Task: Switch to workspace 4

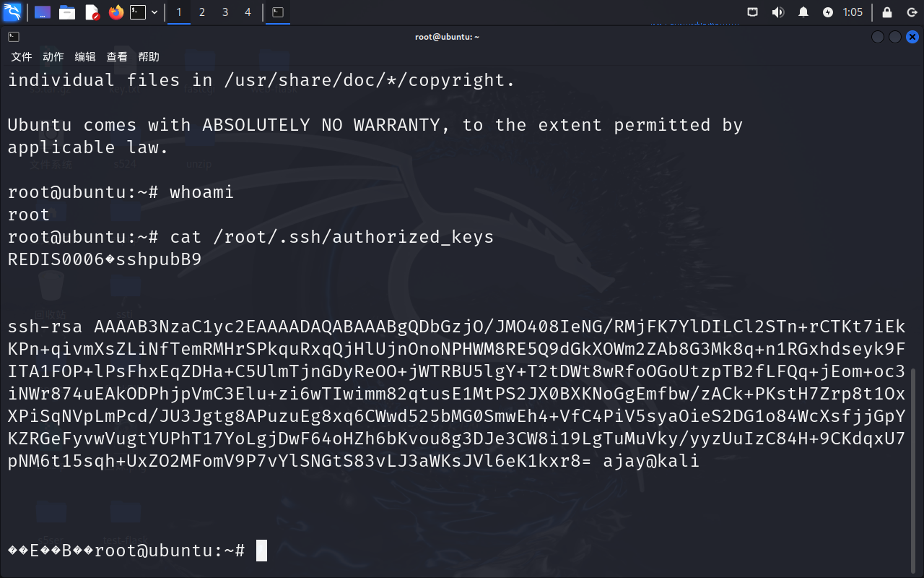Action: (x=248, y=12)
